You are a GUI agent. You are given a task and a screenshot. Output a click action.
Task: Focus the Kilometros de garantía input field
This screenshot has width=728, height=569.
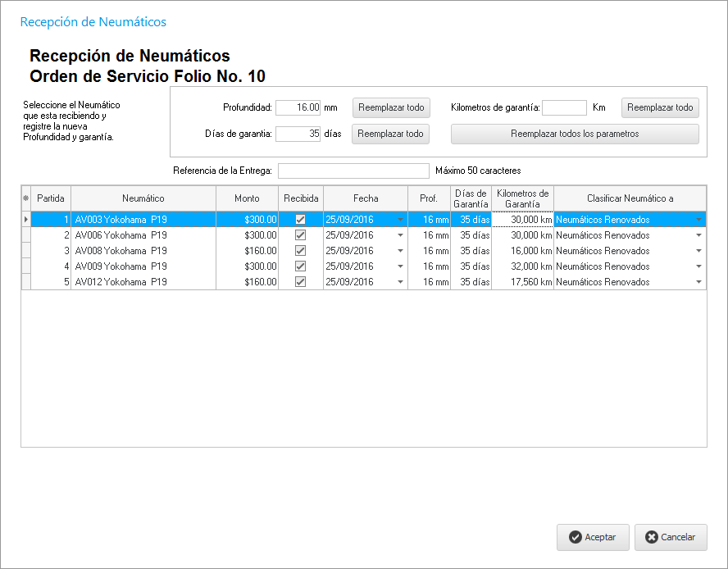[564, 107]
